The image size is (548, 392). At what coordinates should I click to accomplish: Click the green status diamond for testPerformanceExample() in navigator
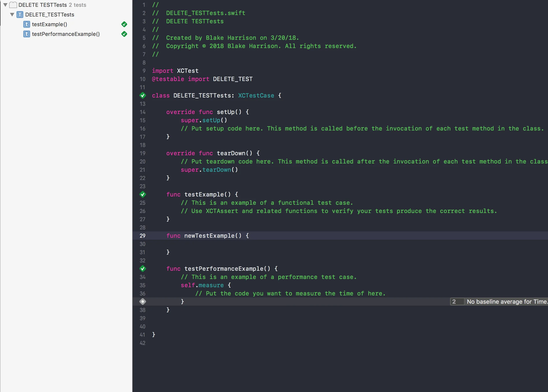(124, 34)
